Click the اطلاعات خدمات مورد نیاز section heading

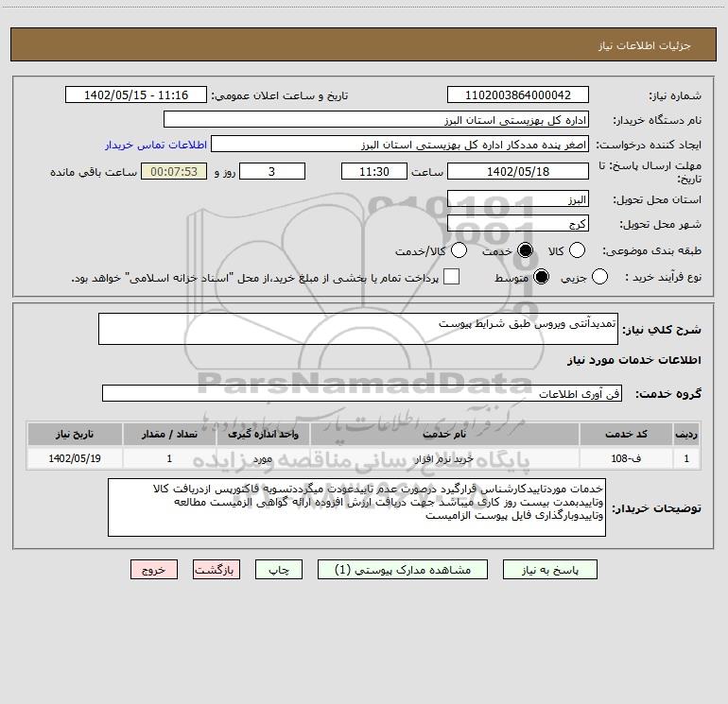(x=634, y=360)
